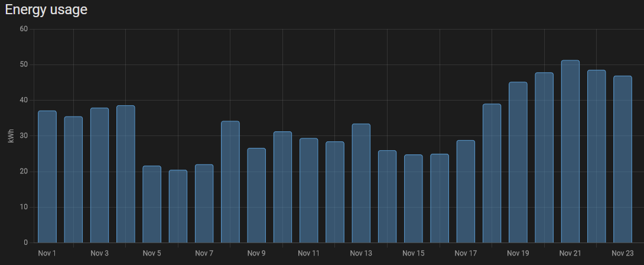Click the shortest bar between Nov 5 and Nov 7

click(178, 206)
